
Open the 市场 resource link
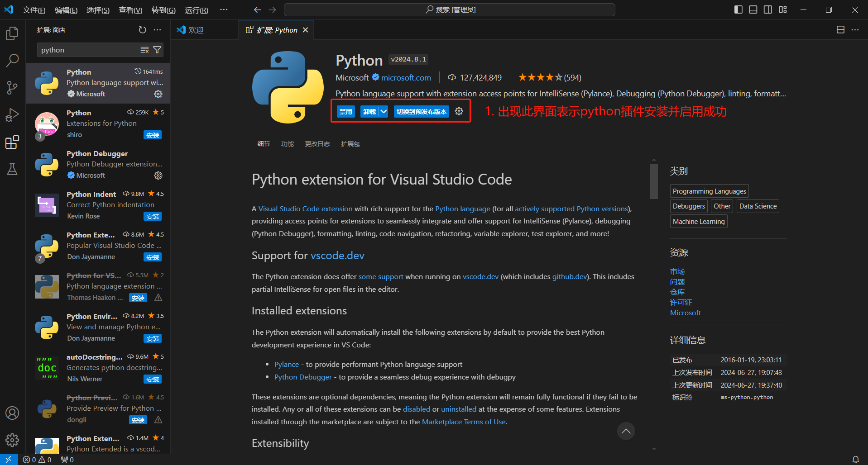click(x=677, y=271)
